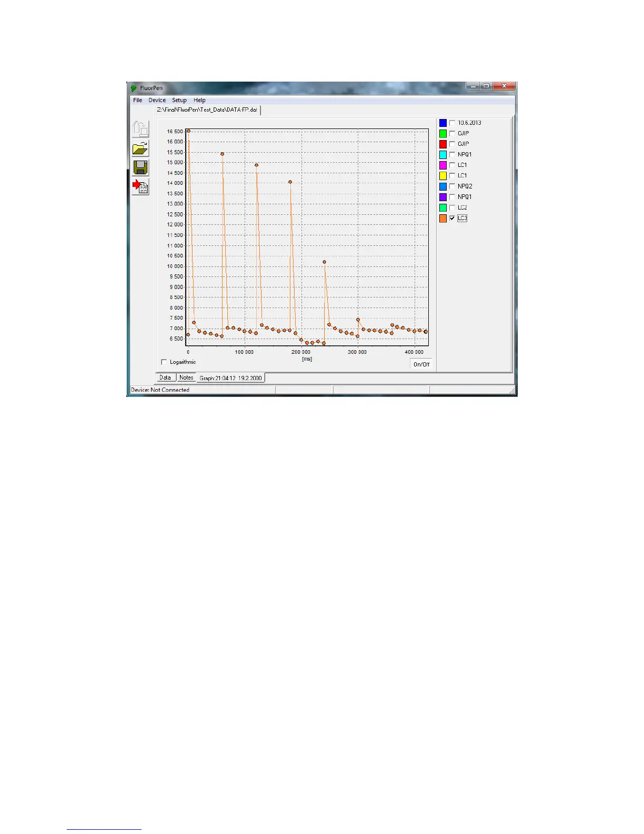The width and height of the screenshot is (644, 834).
Task: Open a data file with the folder icon
Action: [140, 148]
